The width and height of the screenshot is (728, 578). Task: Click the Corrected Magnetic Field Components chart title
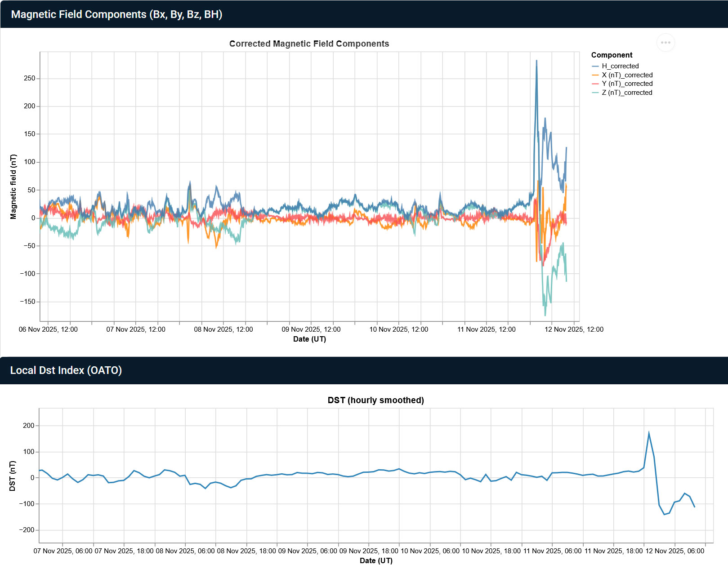point(309,44)
